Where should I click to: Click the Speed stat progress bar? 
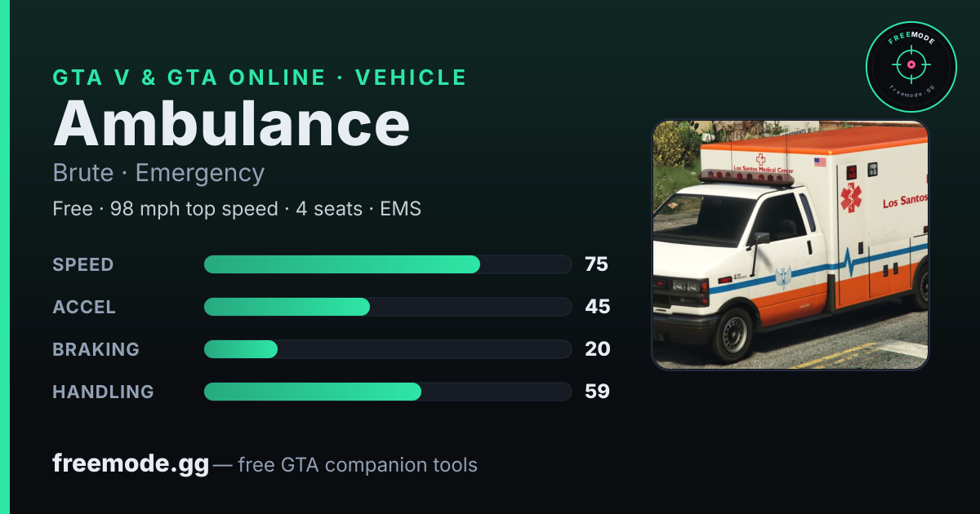[387, 264]
